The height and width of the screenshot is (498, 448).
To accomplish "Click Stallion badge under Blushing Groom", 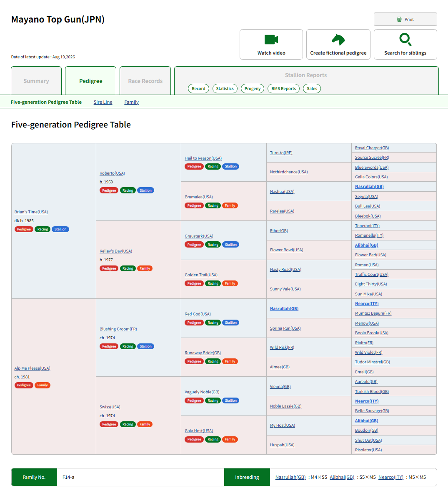I will coord(145,346).
